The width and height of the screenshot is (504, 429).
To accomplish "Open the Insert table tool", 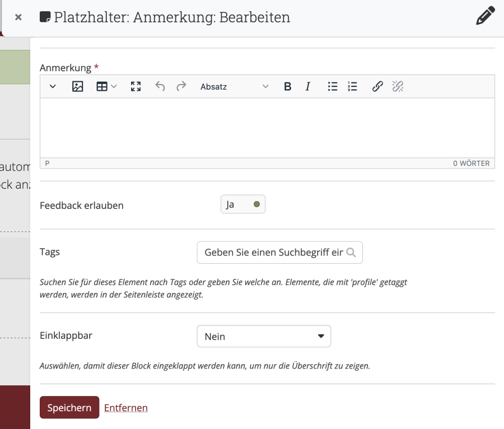I will [106, 87].
